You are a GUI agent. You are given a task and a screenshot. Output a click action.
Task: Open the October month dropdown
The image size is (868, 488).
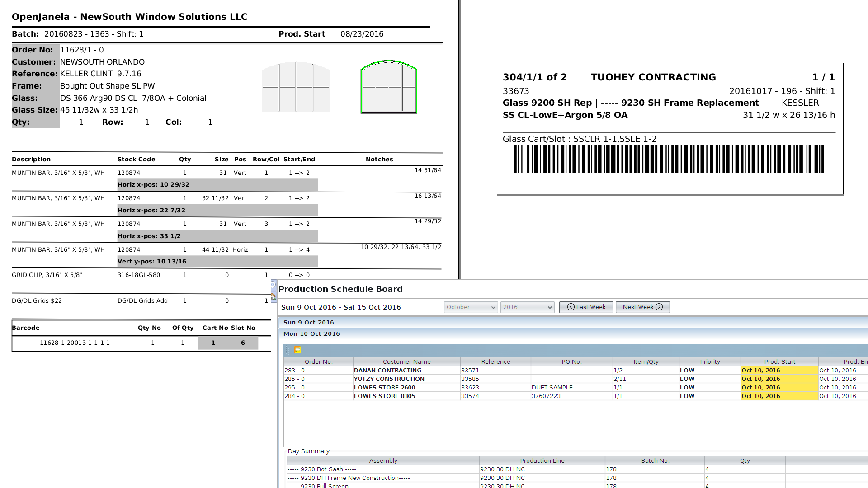[471, 307]
